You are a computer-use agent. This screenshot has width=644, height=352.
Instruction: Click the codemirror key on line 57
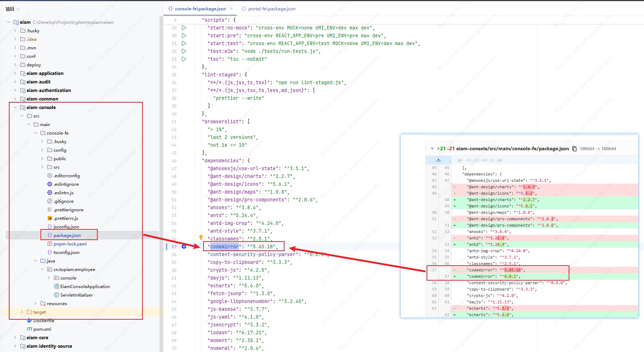224,247
